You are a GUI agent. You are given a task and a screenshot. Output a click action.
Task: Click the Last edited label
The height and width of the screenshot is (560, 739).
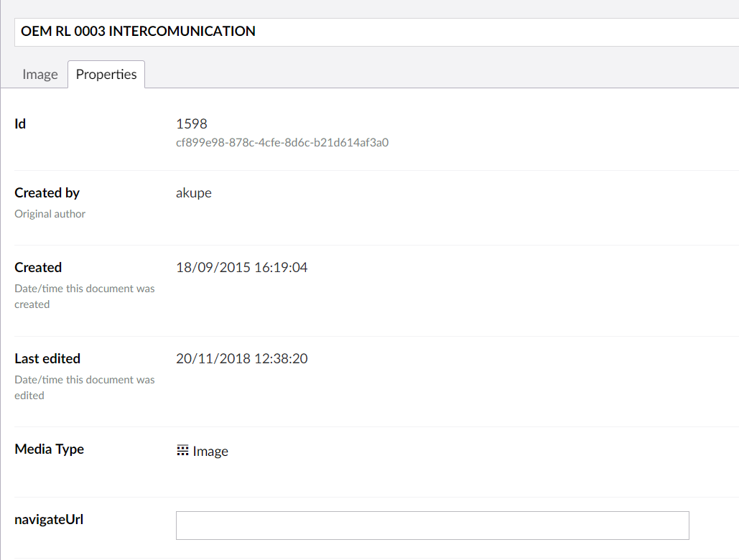click(x=47, y=358)
